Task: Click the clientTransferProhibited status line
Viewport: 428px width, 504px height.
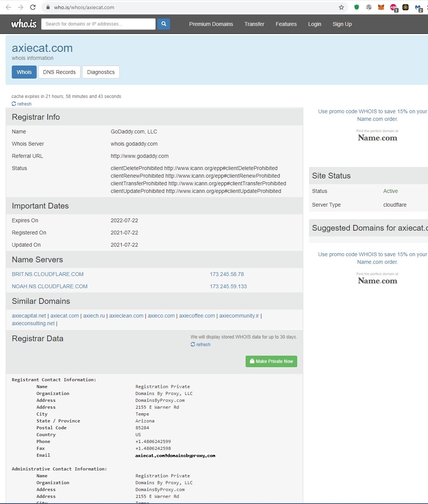Action: click(198, 183)
